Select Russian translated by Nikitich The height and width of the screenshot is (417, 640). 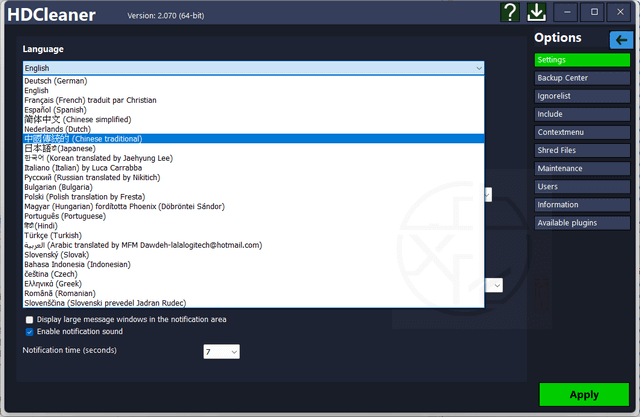253,177
